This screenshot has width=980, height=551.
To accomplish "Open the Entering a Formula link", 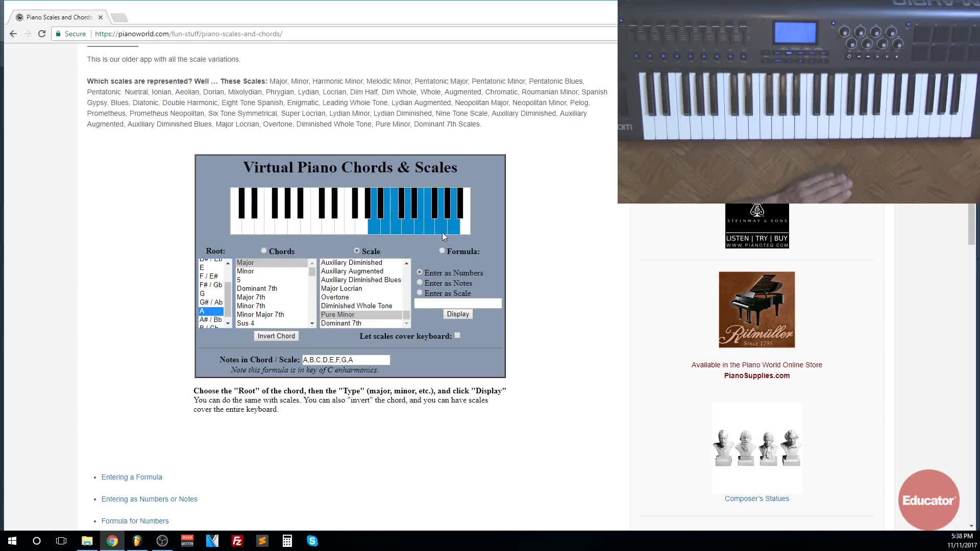I will point(132,477).
